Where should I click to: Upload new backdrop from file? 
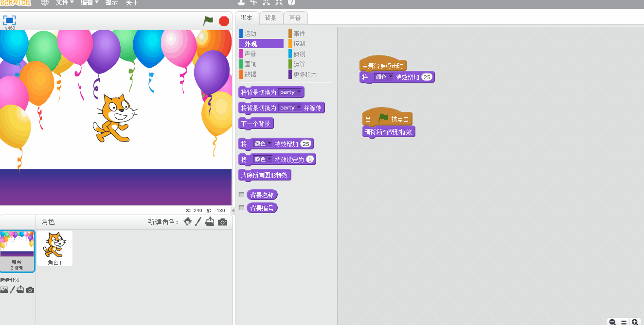(x=20, y=289)
